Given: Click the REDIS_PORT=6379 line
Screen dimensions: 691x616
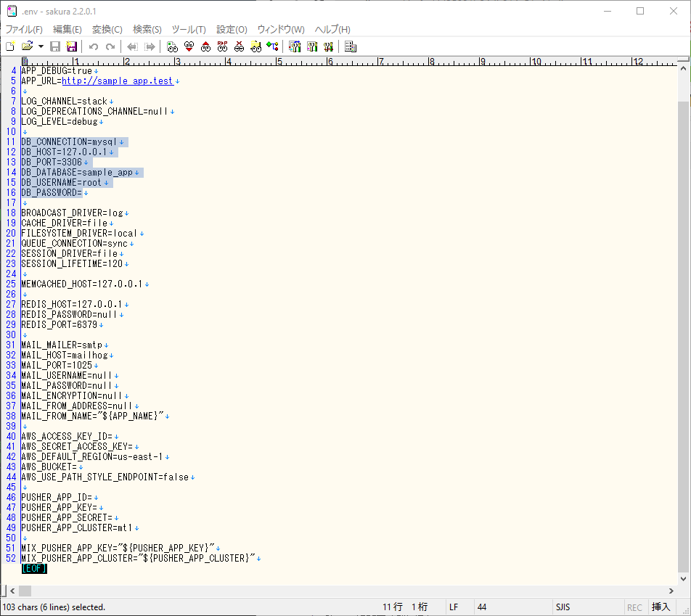Looking at the screenshot, I should pos(59,325).
